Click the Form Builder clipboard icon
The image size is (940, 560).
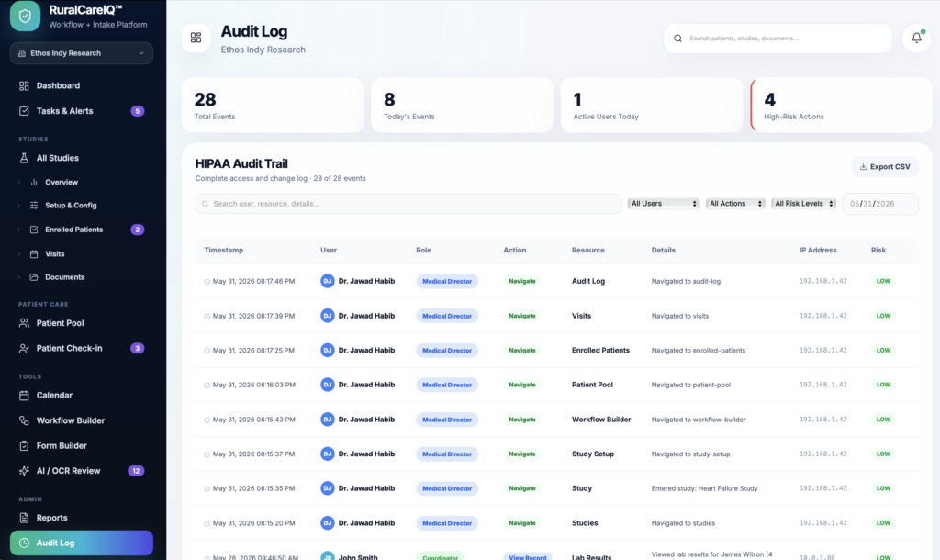click(24, 446)
